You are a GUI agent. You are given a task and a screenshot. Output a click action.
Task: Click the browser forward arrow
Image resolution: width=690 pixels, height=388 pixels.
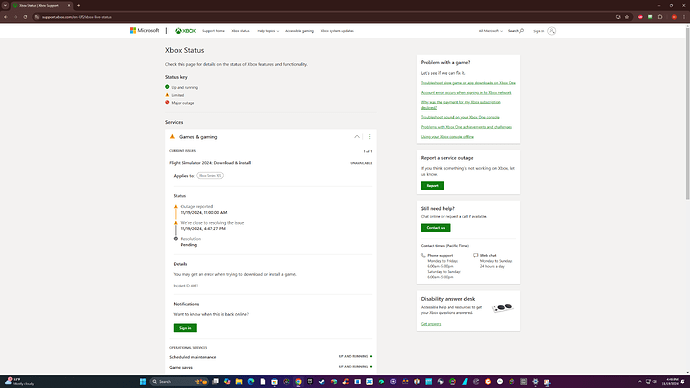tap(15, 17)
